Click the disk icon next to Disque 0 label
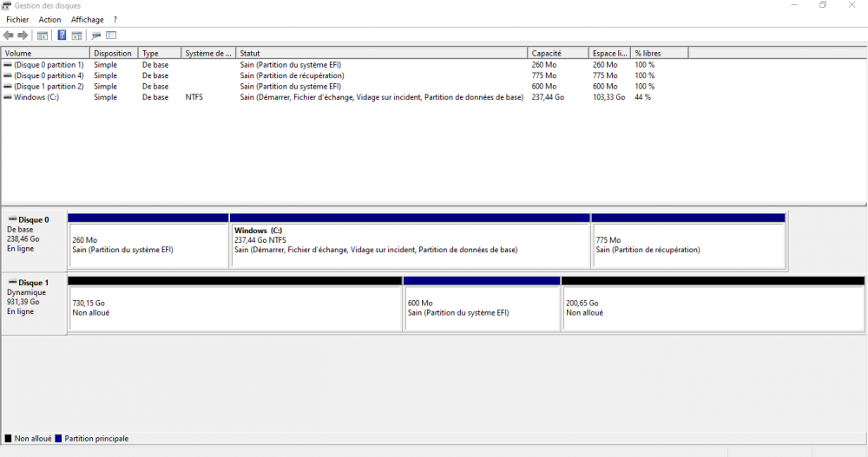Image resolution: width=868 pixels, height=457 pixels. tap(12, 219)
